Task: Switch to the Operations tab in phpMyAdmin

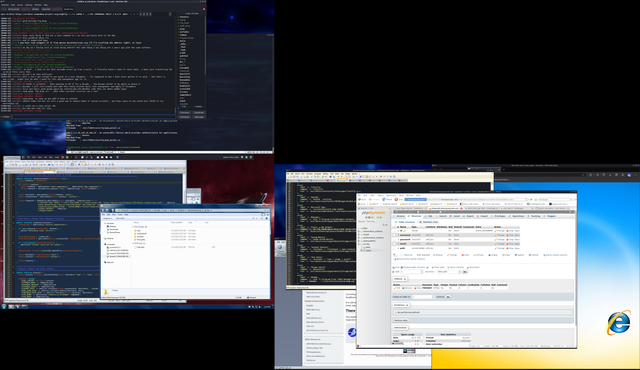Action: (x=517, y=216)
